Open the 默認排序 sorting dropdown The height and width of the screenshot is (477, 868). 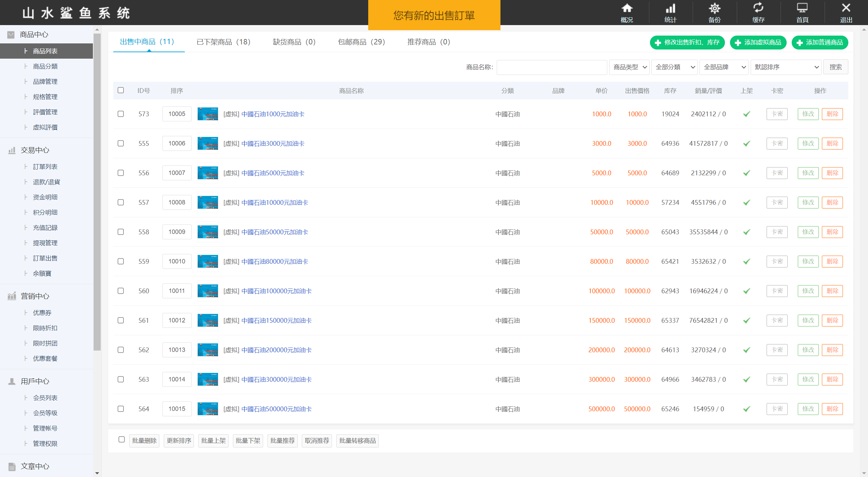[786, 67]
